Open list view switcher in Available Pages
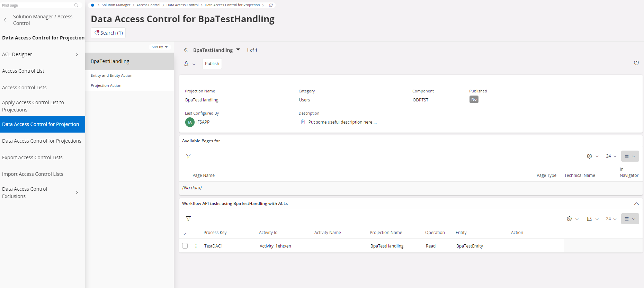Image resolution: width=644 pixels, height=288 pixels. point(630,156)
